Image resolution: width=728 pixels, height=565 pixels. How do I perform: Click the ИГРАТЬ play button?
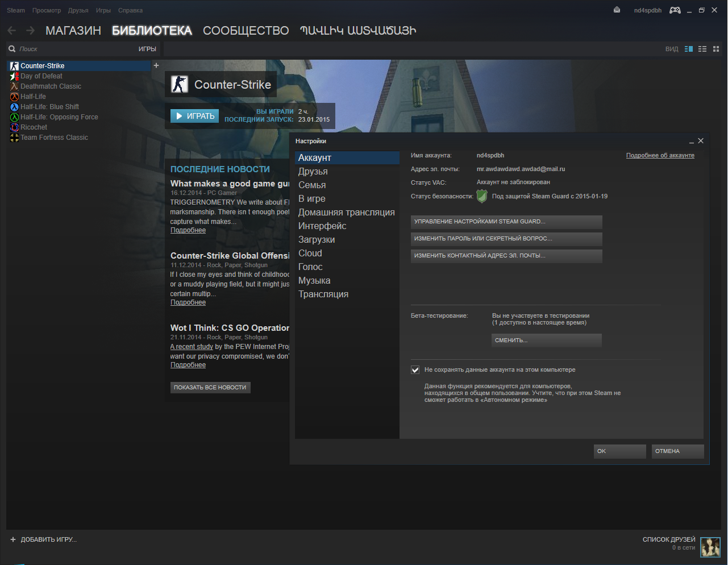pos(194,116)
